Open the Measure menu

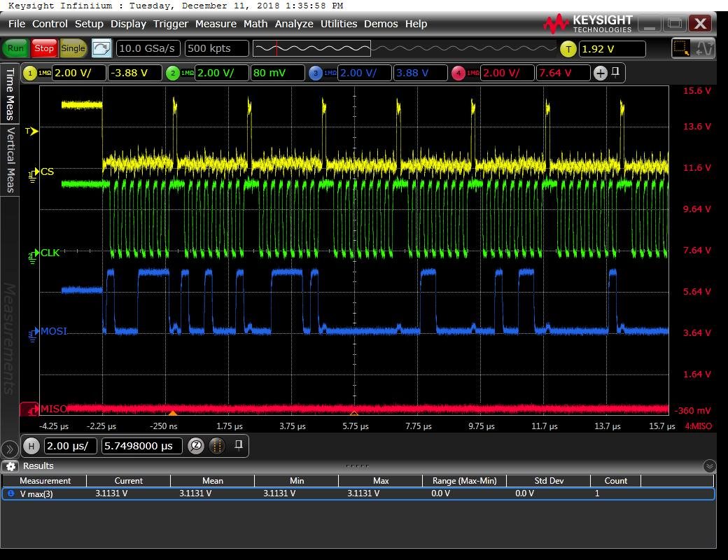(x=215, y=24)
